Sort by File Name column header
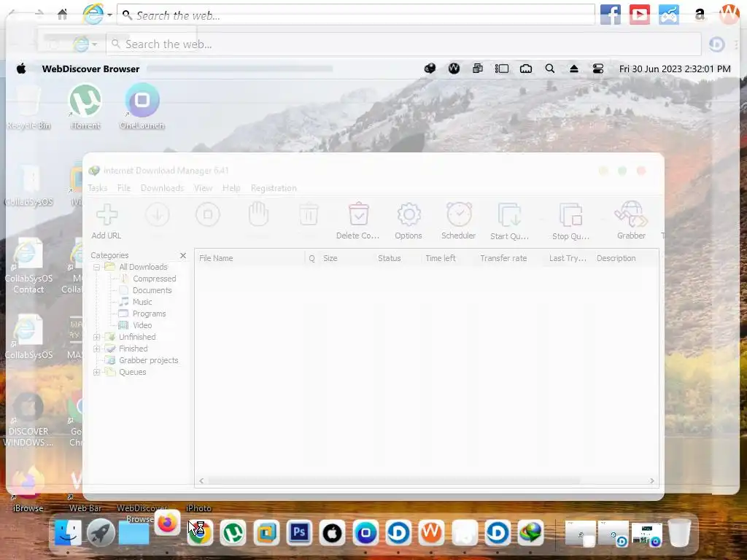 pos(251,258)
